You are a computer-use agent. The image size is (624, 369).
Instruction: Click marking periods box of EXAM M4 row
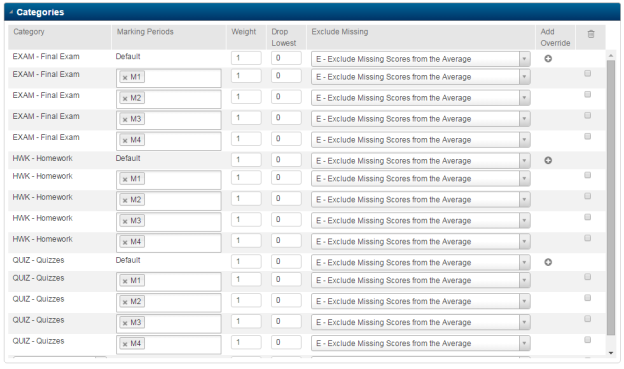click(x=169, y=141)
